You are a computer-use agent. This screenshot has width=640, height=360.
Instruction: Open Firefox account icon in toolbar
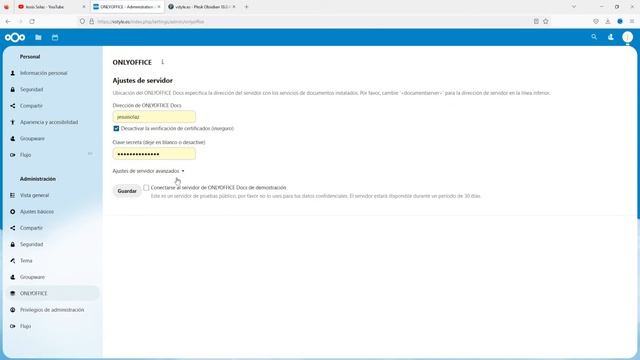620,21
